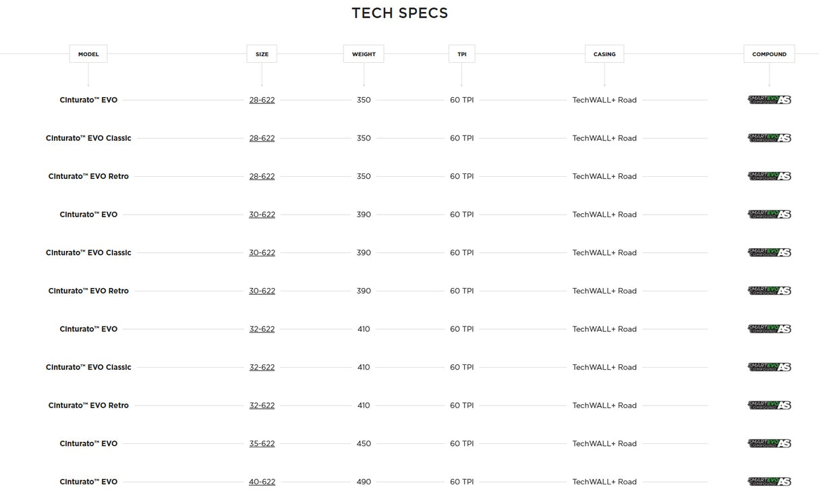Open the 28-622 size link for EVO Retro
The height and width of the screenshot is (504, 819).
[262, 177]
